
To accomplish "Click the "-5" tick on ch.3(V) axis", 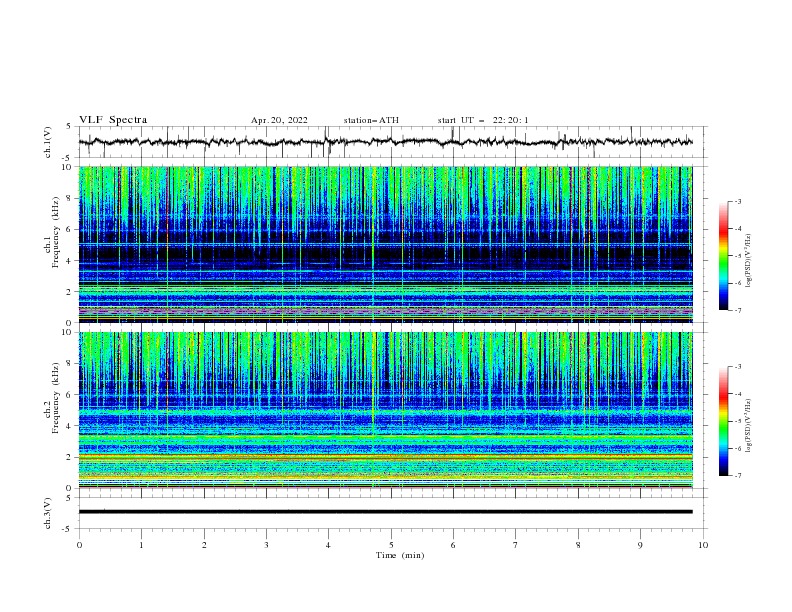I will tap(66, 529).
